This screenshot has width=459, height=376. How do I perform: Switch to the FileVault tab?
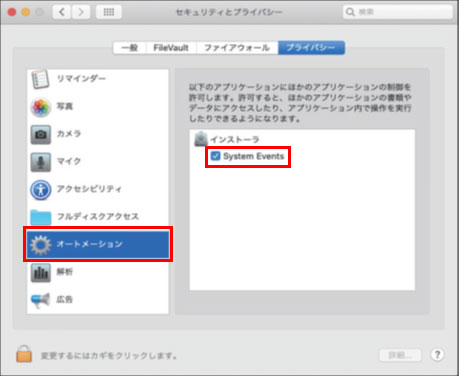click(171, 48)
